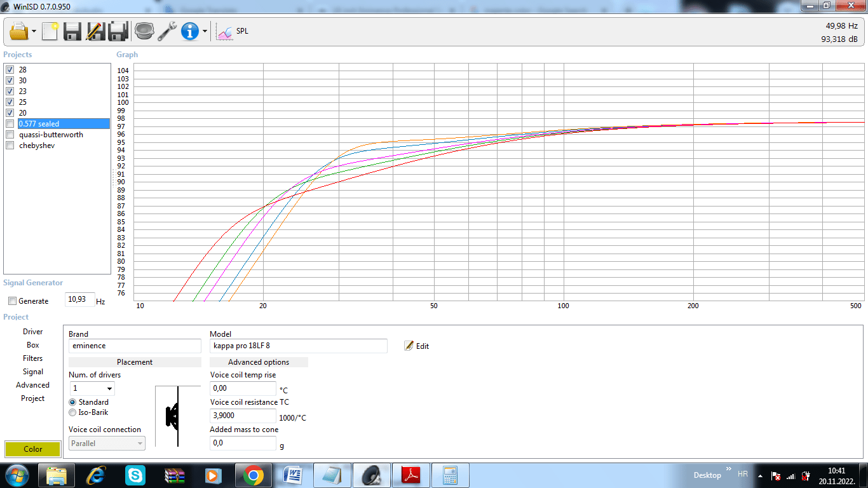Click the Show desktop button
This screenshot has width=868, height=488.
tap(864, 475)
